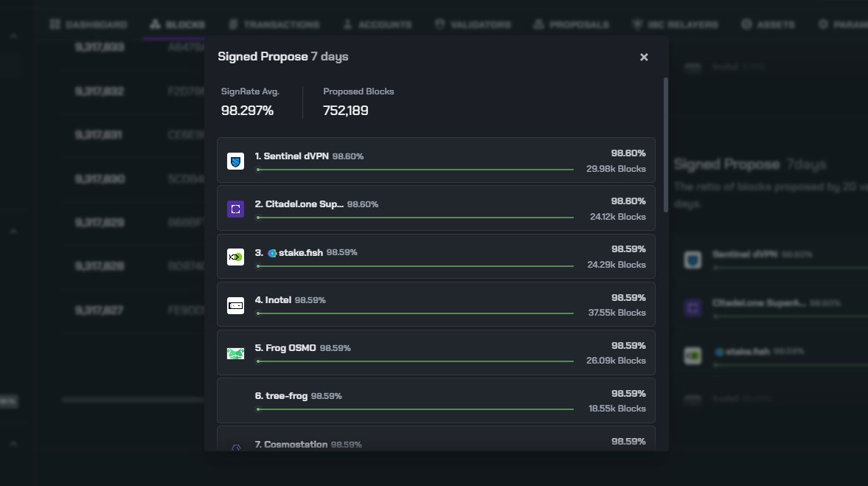Viewport: 868px width, 486px height.
Task: Click 24.12k Blocks in Citadel.one row
Action: pos(618,217)
